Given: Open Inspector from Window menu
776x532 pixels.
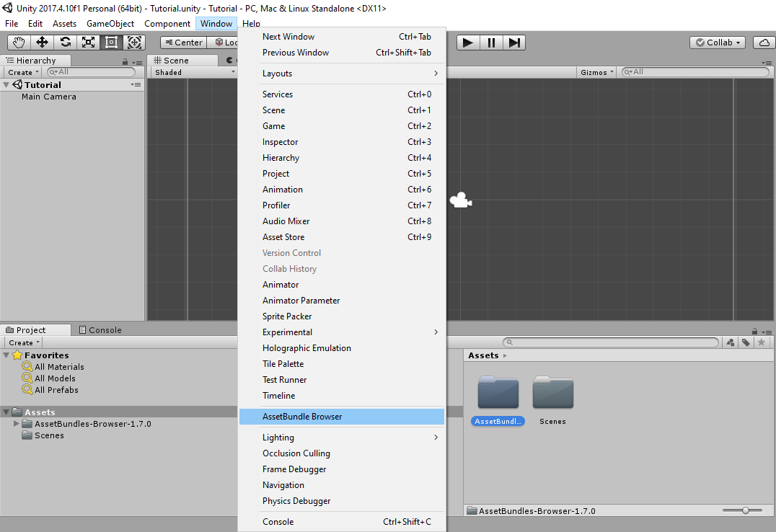Looking at the screenshot, I should point(341,142).
